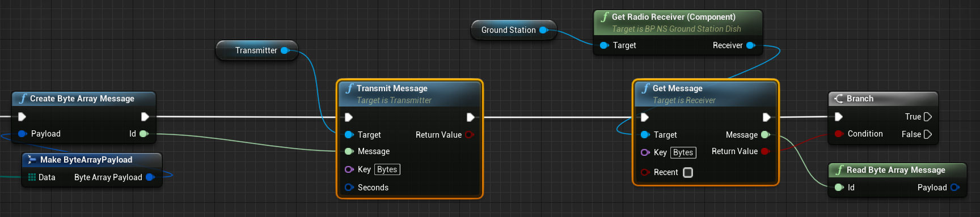Select the Get Message node header
The height and width of the screenshot is (217, 980).
[706, 93]
